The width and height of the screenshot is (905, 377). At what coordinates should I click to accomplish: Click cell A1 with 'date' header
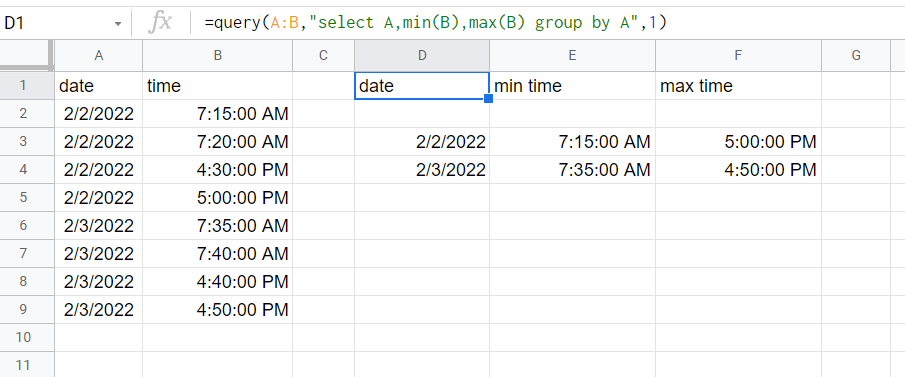point(99,86)
